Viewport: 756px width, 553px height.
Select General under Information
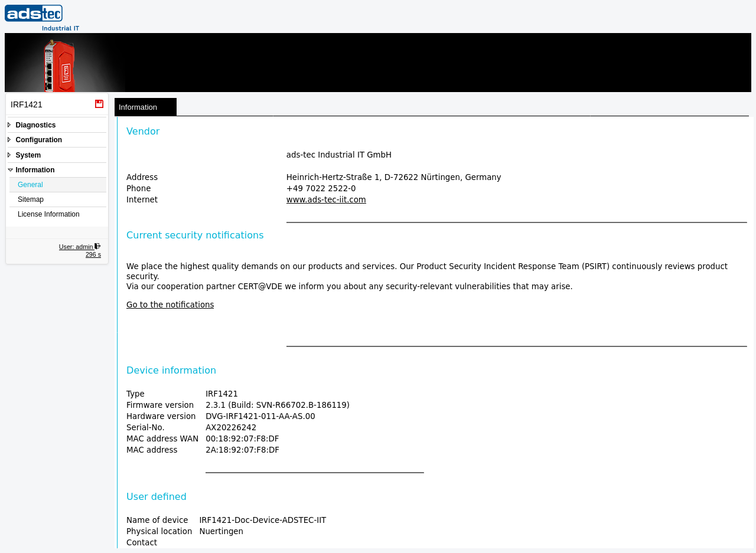pyautogui.click(x=58, y=185)
